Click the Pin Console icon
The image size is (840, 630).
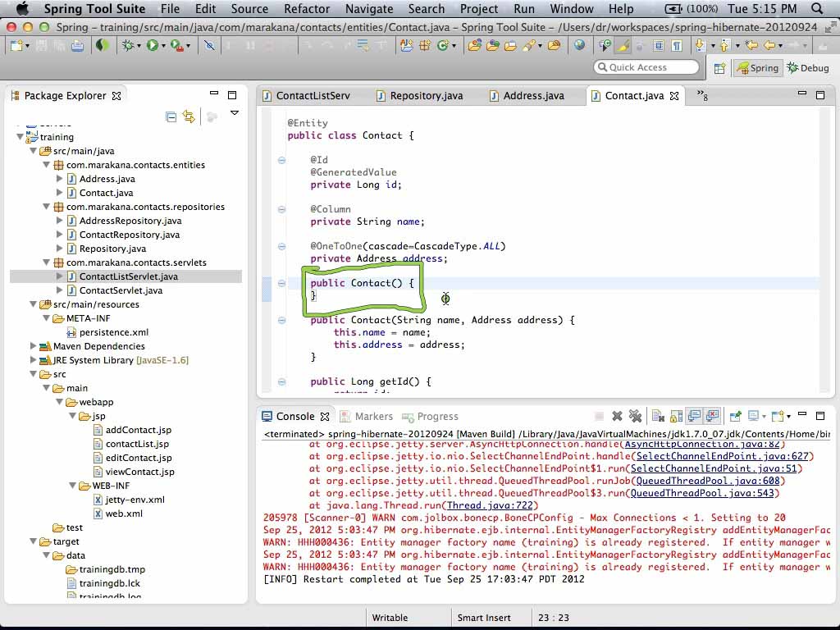click(x=735, y=416)
